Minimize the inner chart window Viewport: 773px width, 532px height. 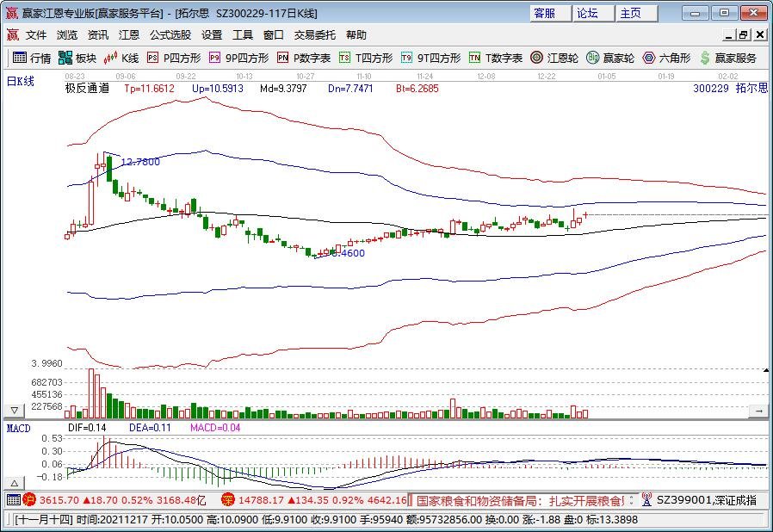point(729,34)
